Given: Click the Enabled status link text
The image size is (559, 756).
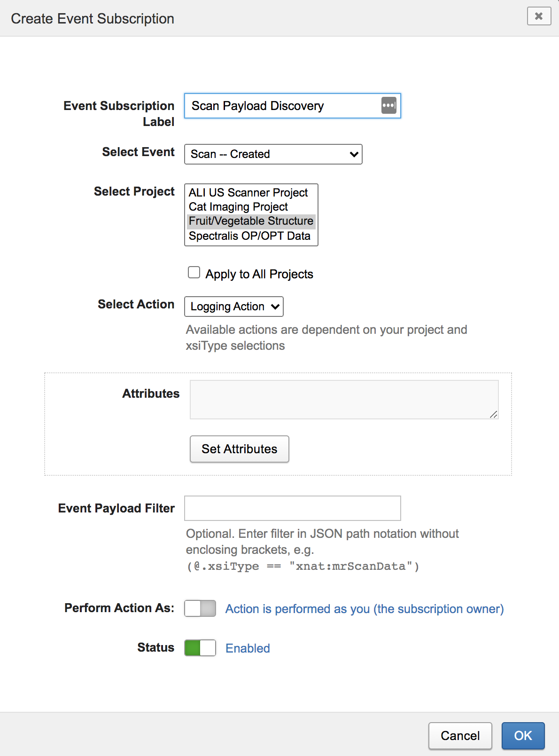Looking at the screenshot, I should (x=248, y=648).
